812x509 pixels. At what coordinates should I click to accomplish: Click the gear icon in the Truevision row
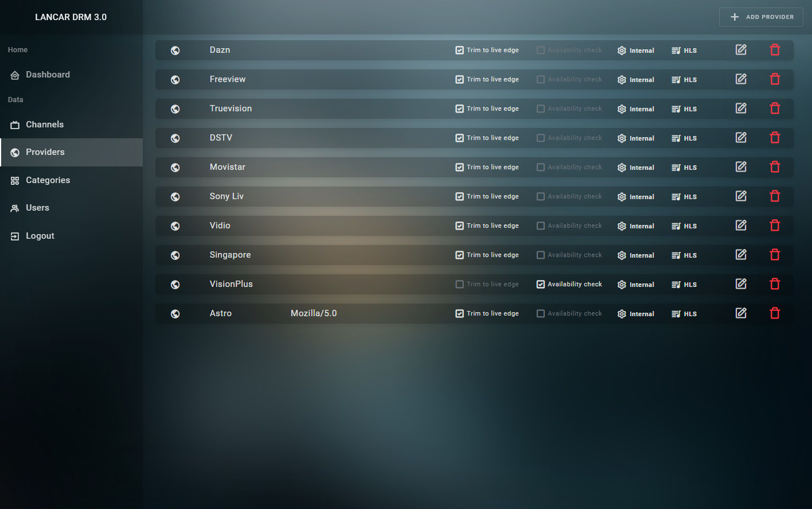pos(622,109)
